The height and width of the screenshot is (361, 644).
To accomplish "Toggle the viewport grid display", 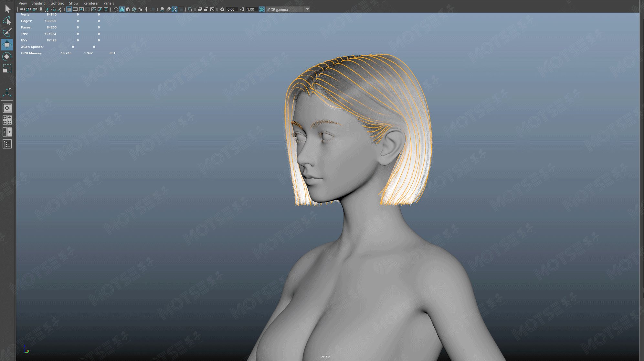I will click(69, 9).
